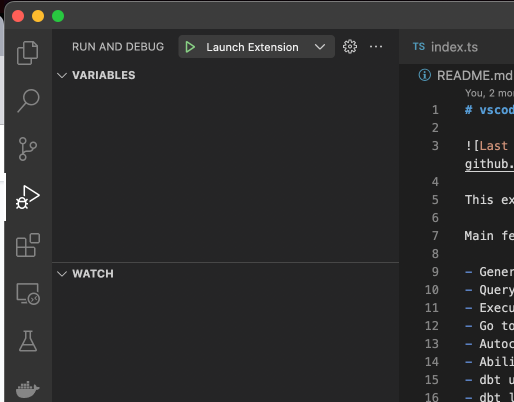Open the Testing flask icon
Image resolution: width=514 pixels, height=402 pixels.
pos(28,341)
